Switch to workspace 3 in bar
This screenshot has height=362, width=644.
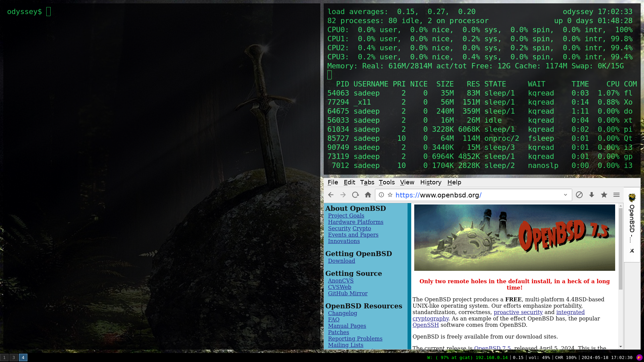(14, 357)
